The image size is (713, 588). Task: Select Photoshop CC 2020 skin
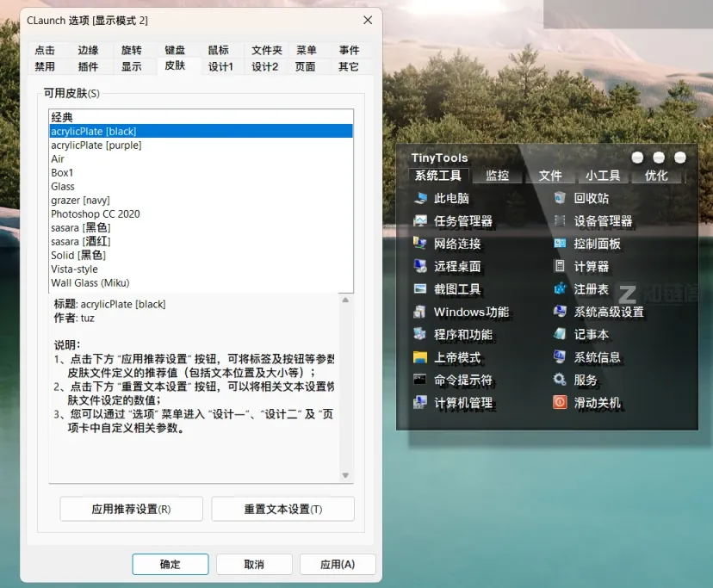(x=201, y=214)
